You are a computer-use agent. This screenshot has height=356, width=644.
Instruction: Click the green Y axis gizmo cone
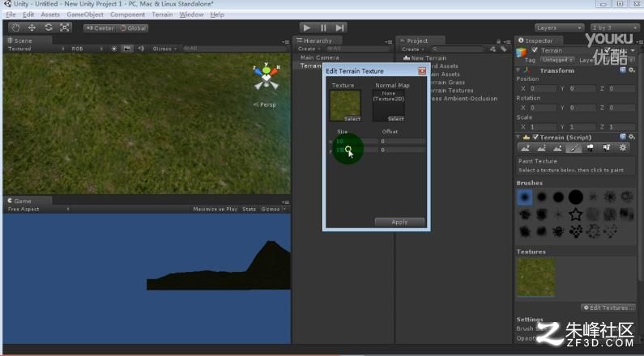(x=267, y=70)
